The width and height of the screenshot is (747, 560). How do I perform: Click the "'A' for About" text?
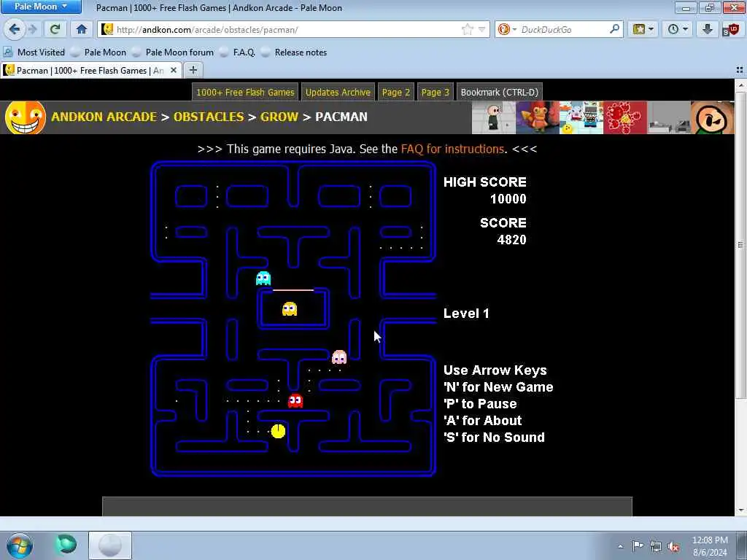pyautogui.click(x=483, y=421)
